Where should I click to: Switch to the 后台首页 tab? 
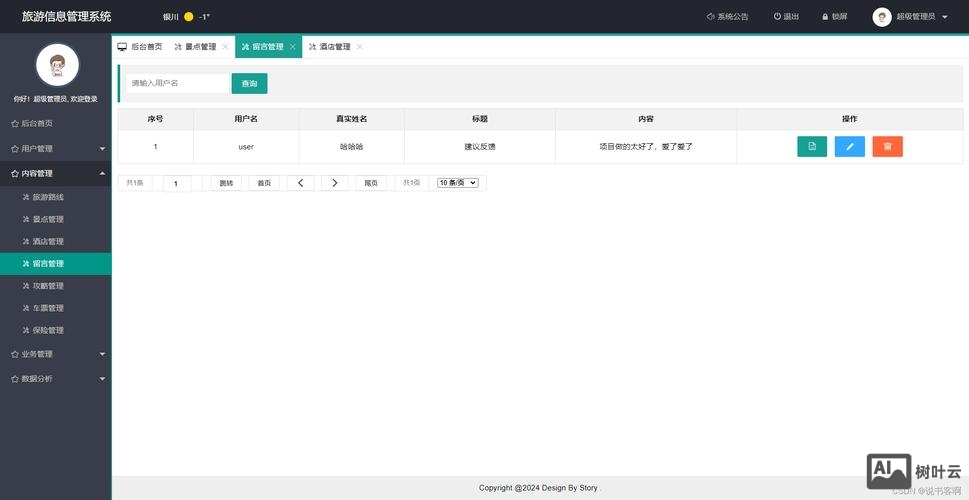pyautogui.click(x=140, y=46)
